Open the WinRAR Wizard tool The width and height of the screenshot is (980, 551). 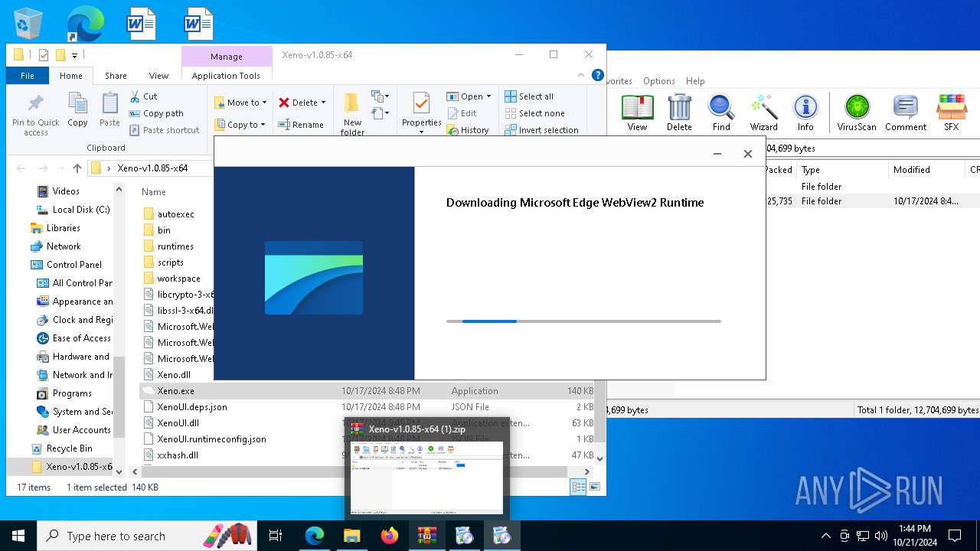coord(763,113)
